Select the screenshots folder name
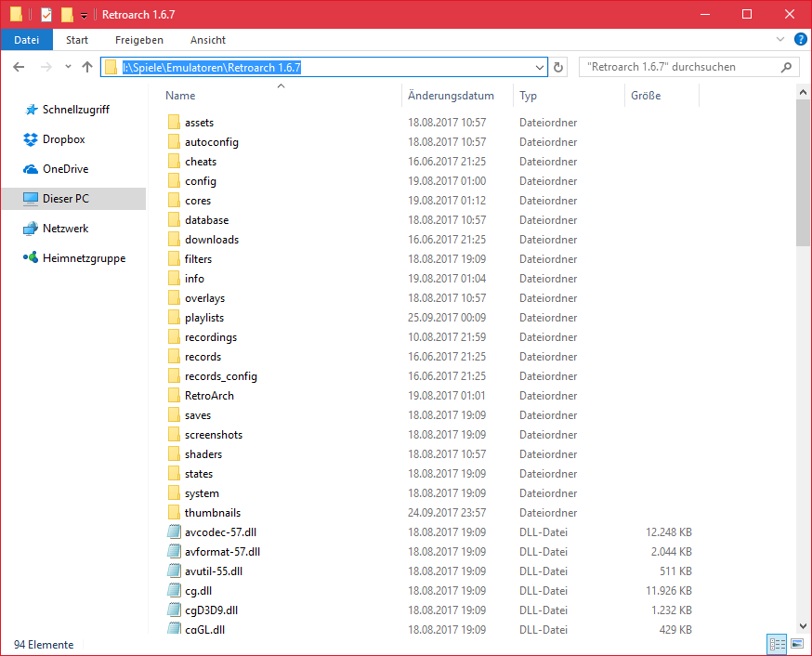 [x=214, y=435]
